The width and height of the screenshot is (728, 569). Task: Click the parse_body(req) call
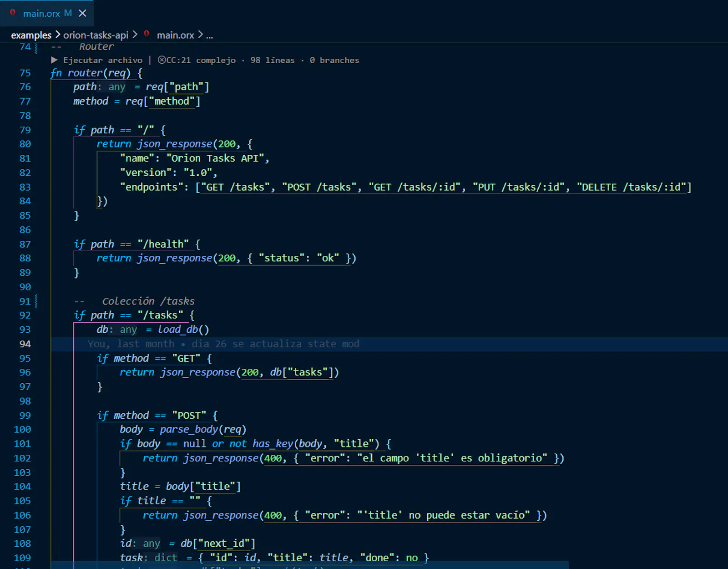(203, 429)
